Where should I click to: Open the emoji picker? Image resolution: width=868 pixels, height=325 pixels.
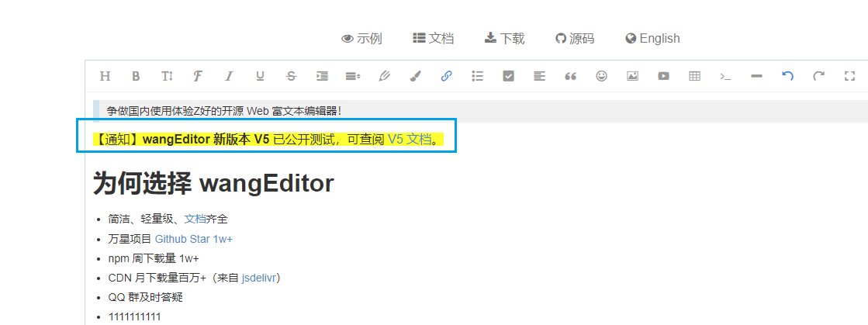601,77
